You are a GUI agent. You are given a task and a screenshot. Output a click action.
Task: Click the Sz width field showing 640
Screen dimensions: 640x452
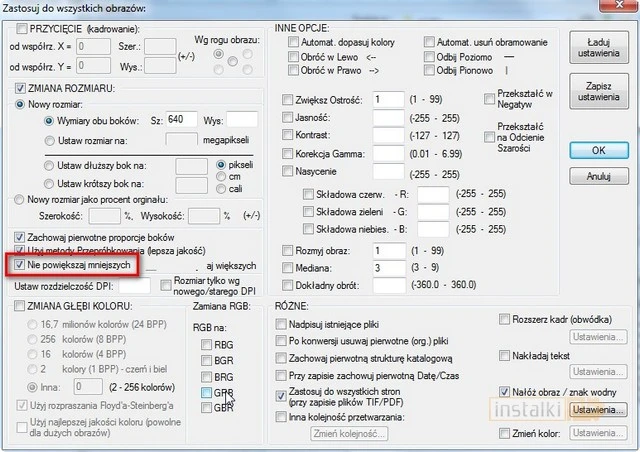[181, 119]
